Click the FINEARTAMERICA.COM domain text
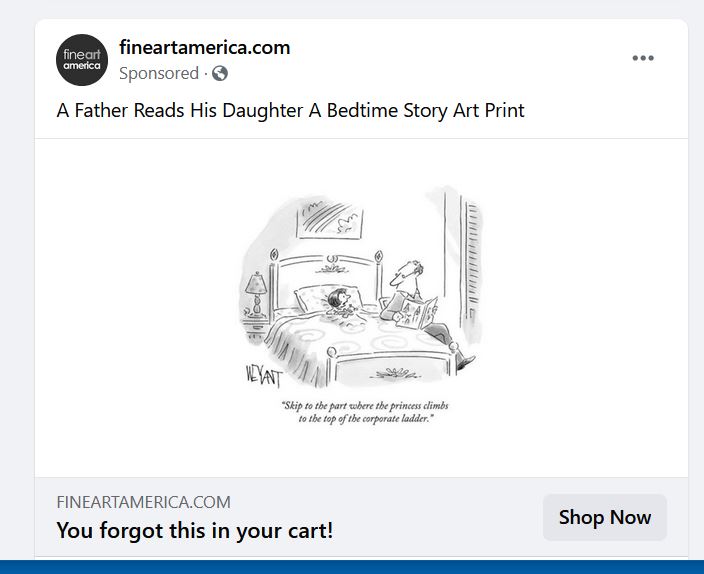 click(143, 502)
